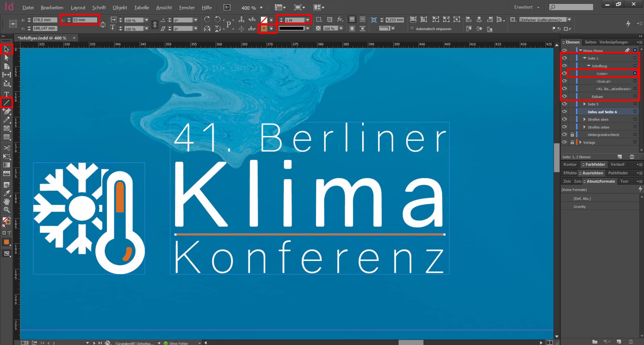Expand the Seite 5 layer group
Image resolution: width=644 pixels, height=345 pixels.
point(584,104)
